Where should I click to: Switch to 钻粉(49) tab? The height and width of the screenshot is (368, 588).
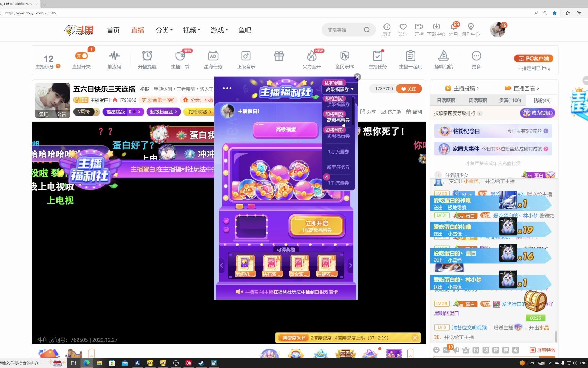click(542, 100)
